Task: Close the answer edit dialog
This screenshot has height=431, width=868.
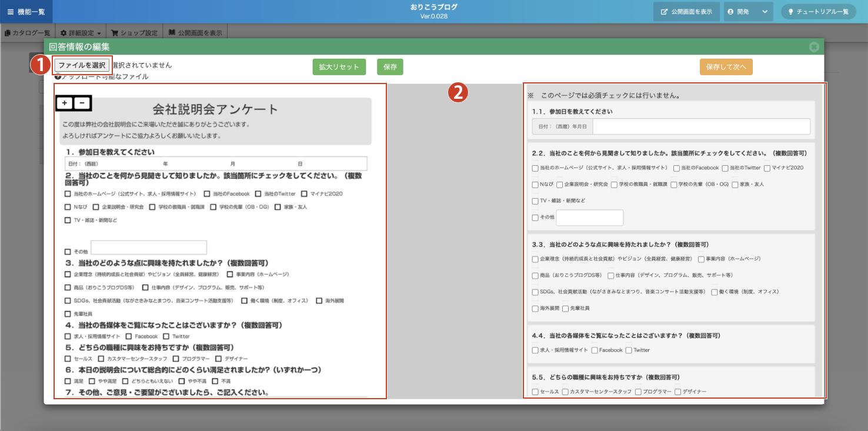Action: point(814,46)
